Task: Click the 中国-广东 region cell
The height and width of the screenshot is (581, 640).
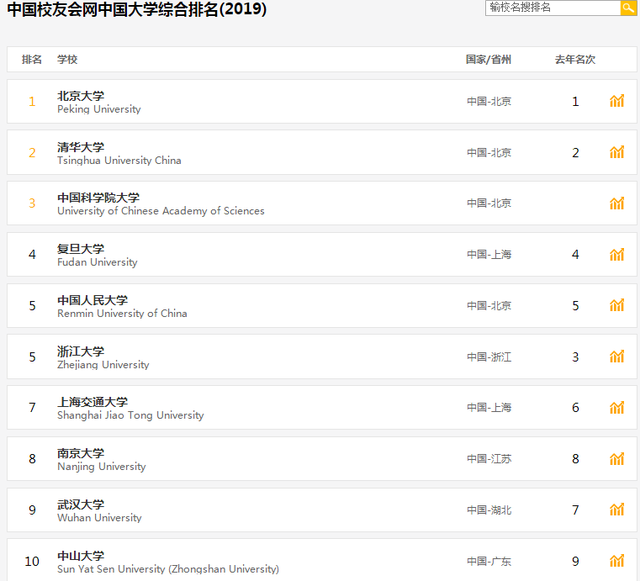Action: pos(489,561)
